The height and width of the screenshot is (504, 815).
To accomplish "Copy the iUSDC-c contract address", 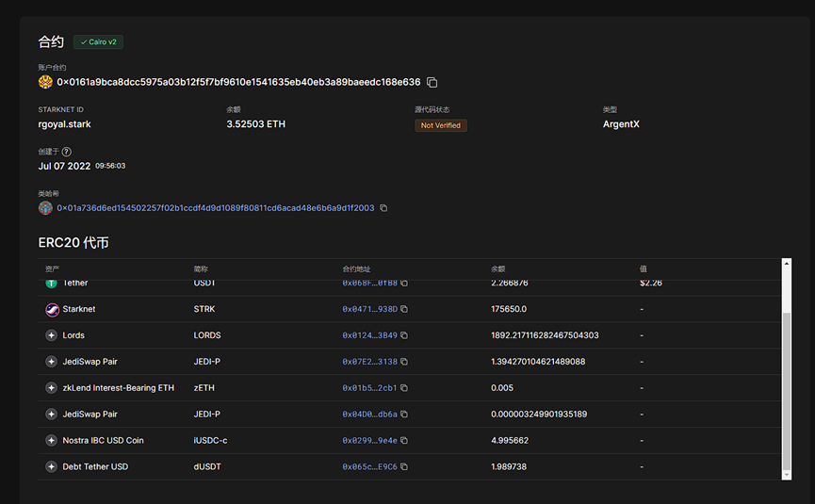I will (404, 441).
